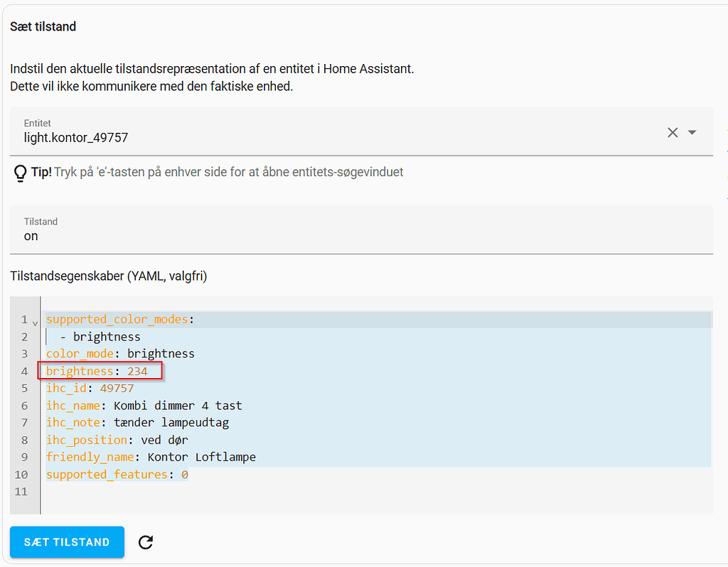
Task: Focus the Tilstand input field
Action: tap(360, 236)
